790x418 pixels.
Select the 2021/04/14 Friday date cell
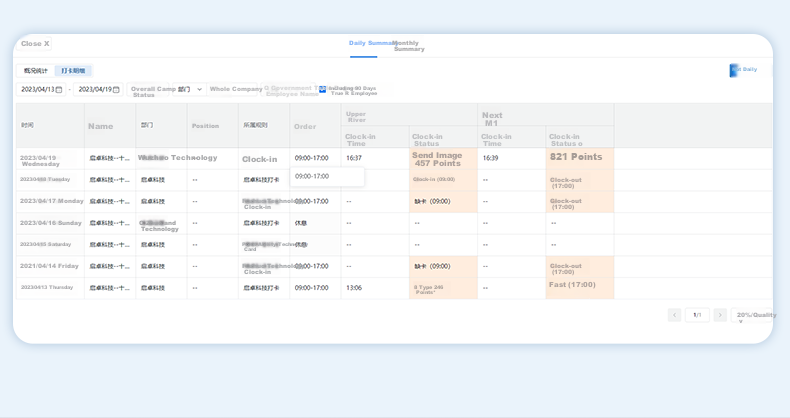[49, 266]
